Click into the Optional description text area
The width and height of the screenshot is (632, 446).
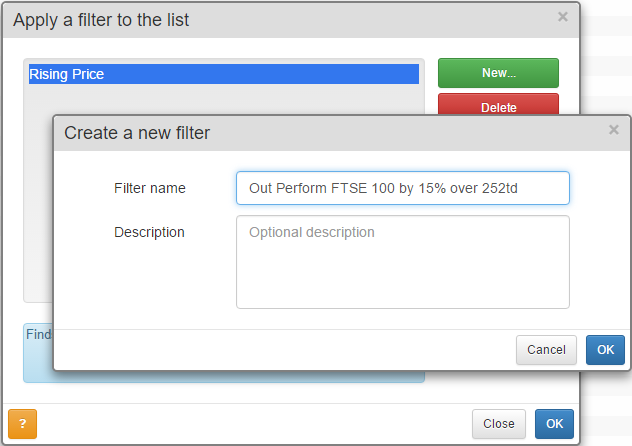tap(403, 262)
